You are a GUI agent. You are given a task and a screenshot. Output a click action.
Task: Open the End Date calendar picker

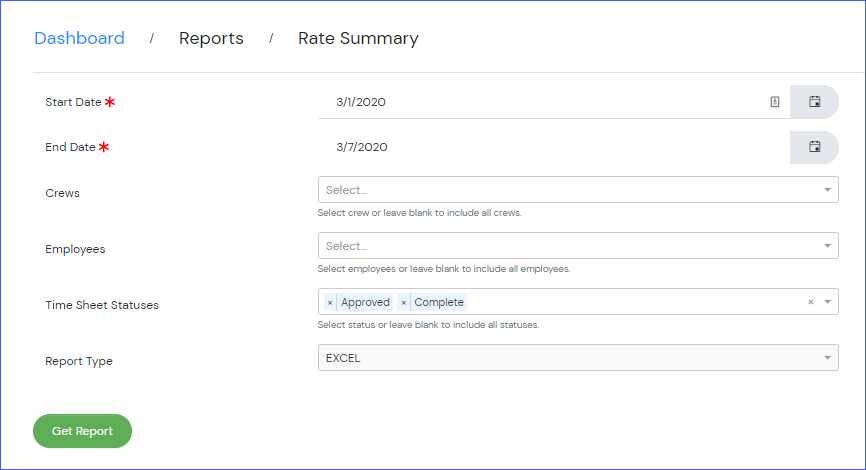pyautogui.click(x=814, y=147)
